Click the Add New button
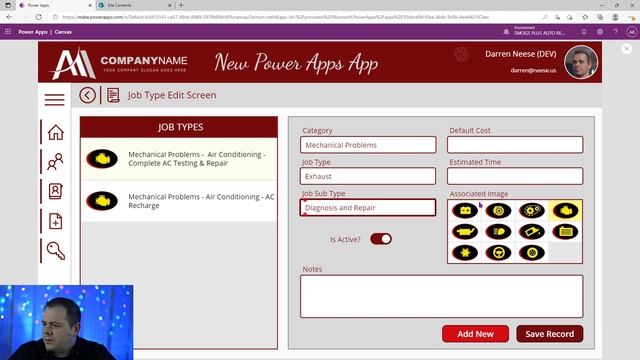This screenshot has width=640, height=360. pyautogui.click(x=476, y=334)
